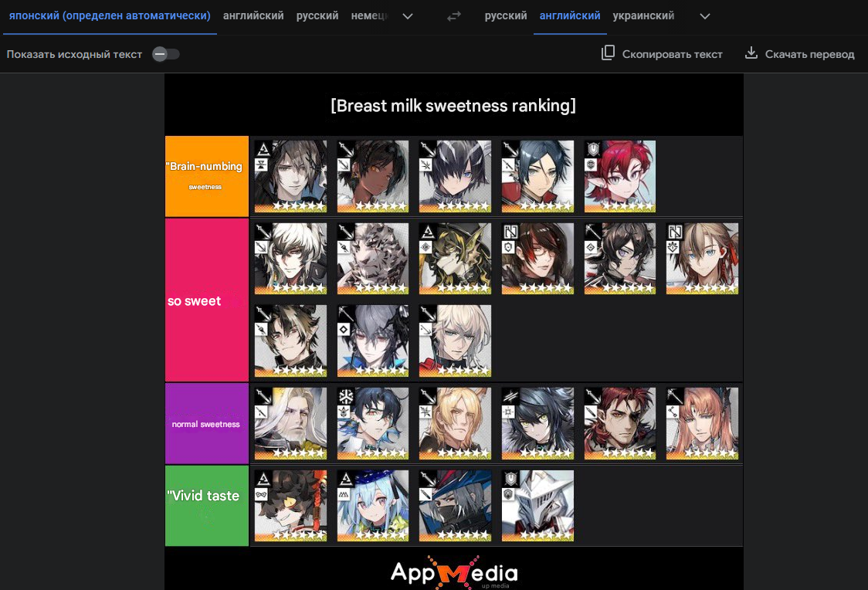868x590 pixels.
Task: Select the grey-haired horned character in so sweet
Action: 372,341
